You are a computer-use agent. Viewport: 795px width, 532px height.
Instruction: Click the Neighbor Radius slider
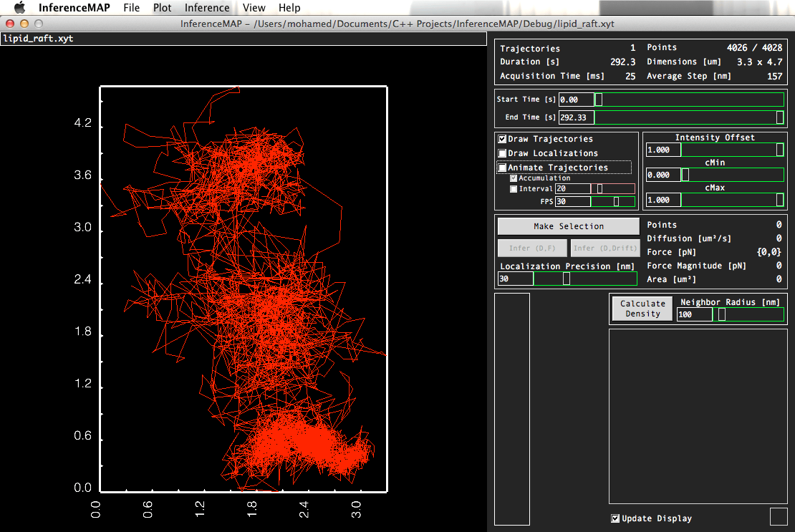[748, 314]
